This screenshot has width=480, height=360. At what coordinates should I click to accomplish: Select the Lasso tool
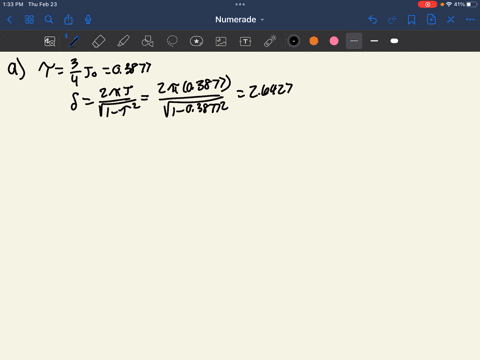172,41
